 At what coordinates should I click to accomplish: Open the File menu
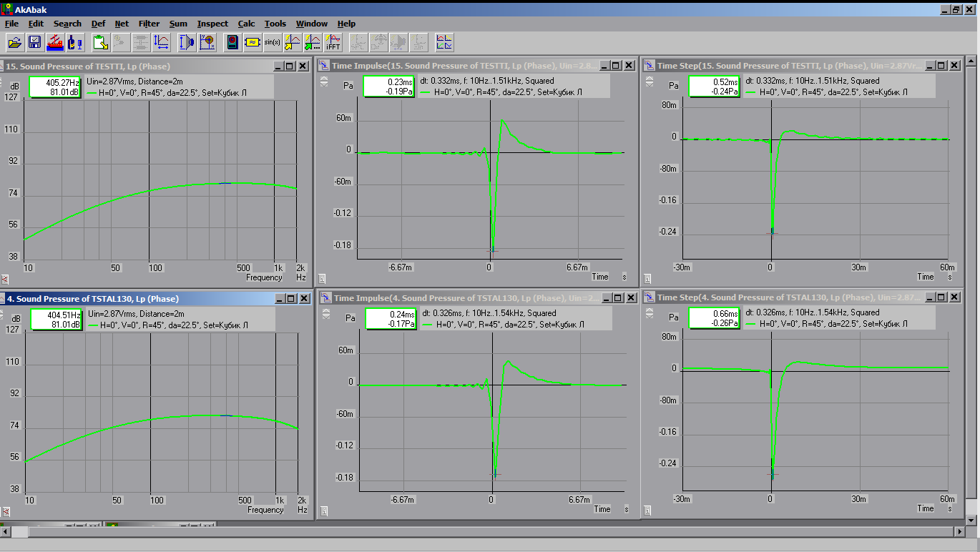coord(11,24)
